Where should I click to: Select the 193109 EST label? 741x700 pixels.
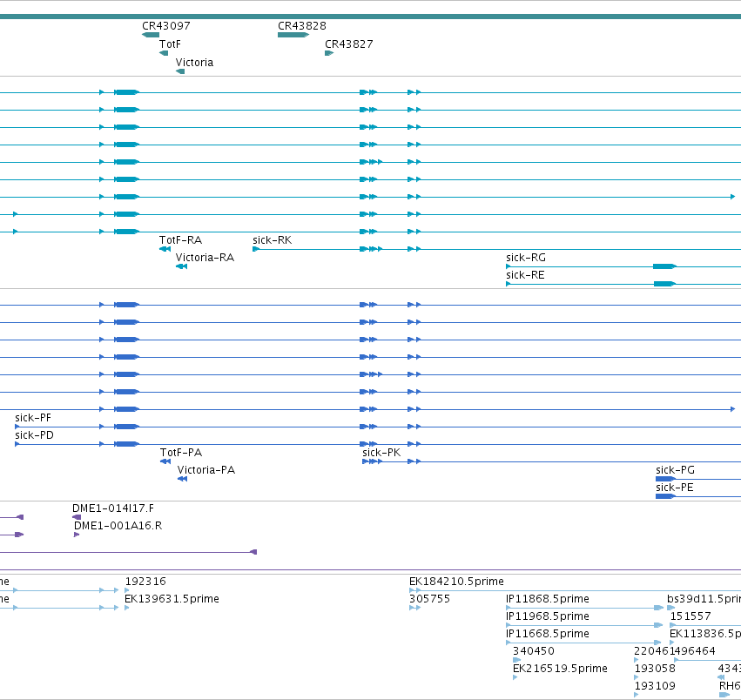tap(655, 686)
